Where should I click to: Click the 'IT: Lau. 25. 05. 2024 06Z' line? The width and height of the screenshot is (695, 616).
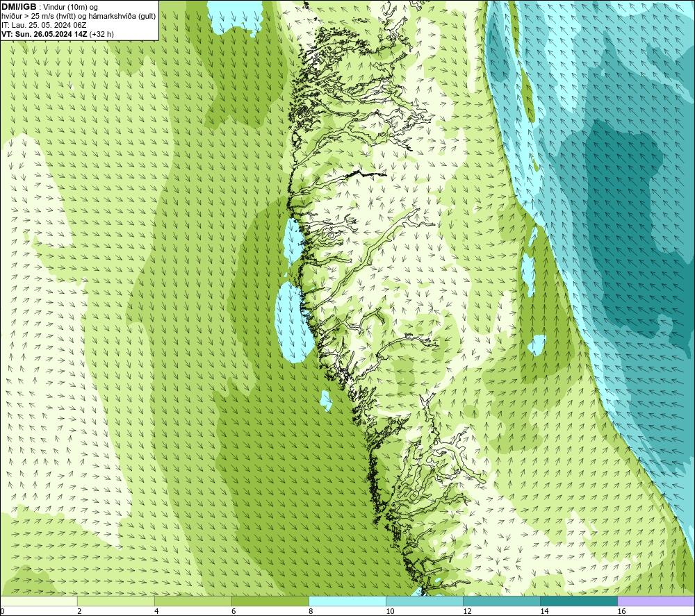click(x=44, y=25)
